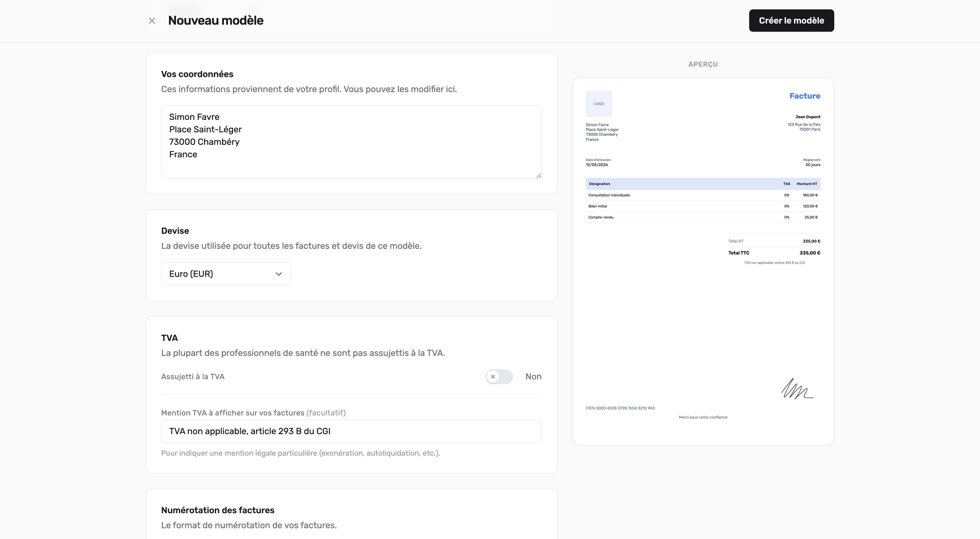Screen dimensions: 980x539
Task: Click the Numérotation des factures heading
Action: point(217,510)
